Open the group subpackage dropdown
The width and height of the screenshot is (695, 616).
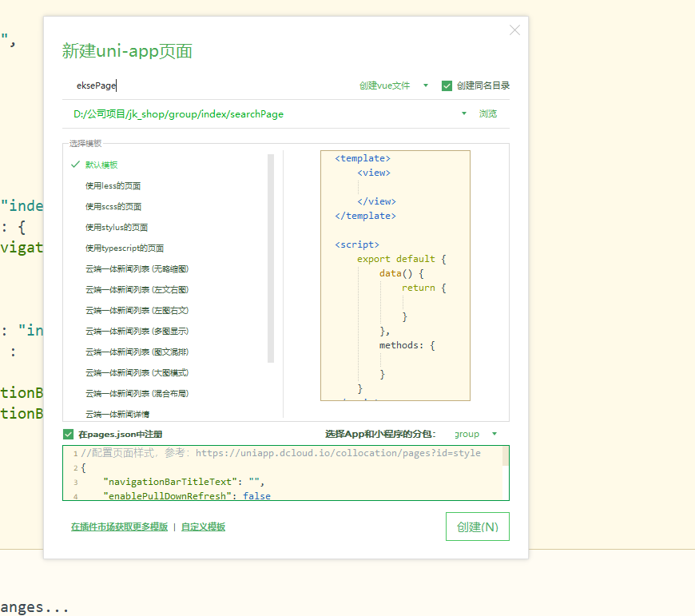click(475, 434)
